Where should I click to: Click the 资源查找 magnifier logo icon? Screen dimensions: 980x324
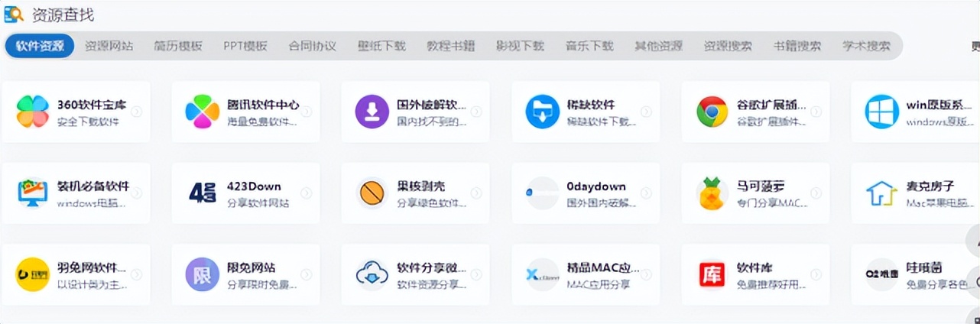coord(13,14)
